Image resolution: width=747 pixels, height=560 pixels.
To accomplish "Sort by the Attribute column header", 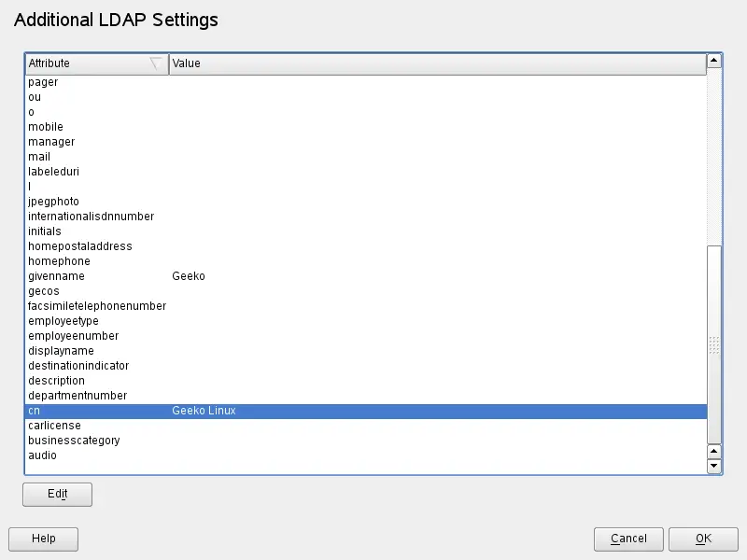I will point(95,63).
